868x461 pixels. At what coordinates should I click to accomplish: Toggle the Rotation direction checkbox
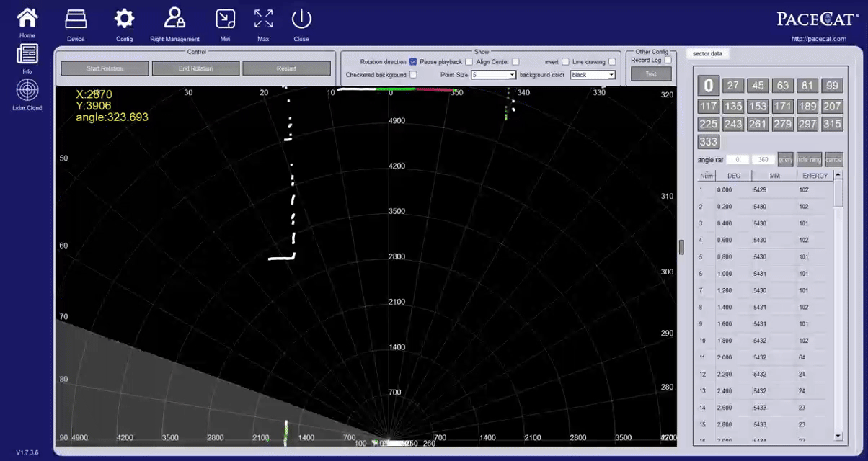413,62
